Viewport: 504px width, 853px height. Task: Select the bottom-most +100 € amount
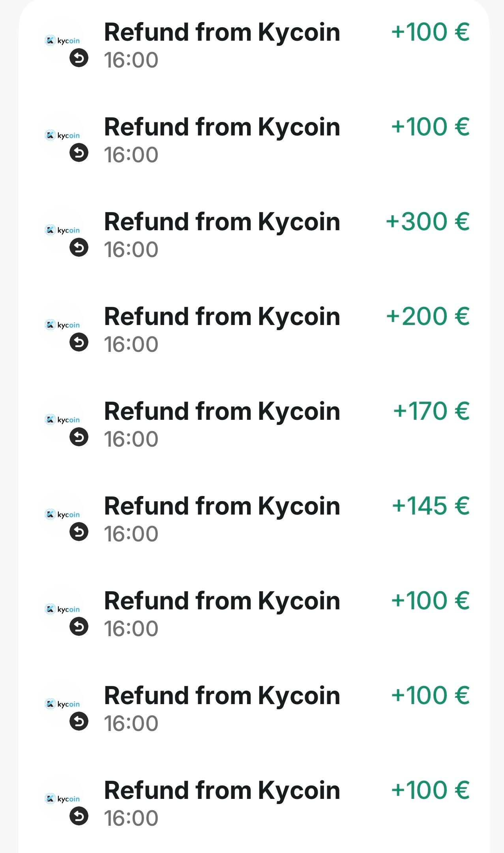[430, 790]
